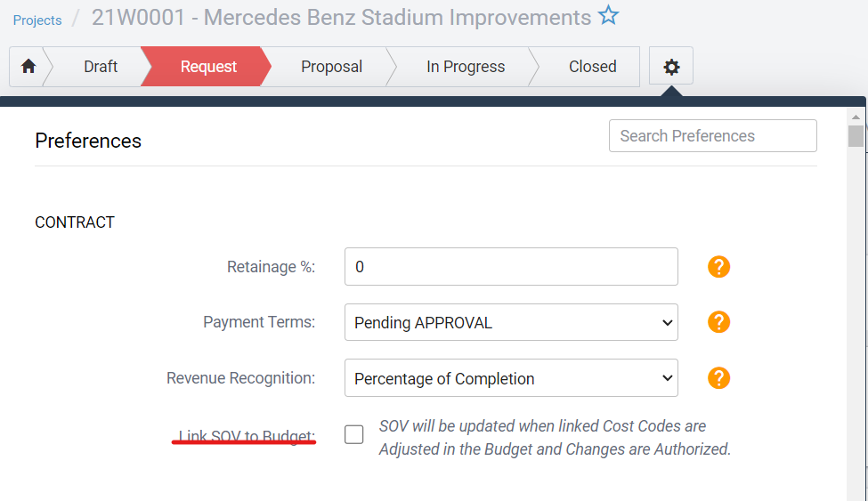Screen dimensions: 868x501
Task: Set the stage to In Progress
Action: pos(466,67)
